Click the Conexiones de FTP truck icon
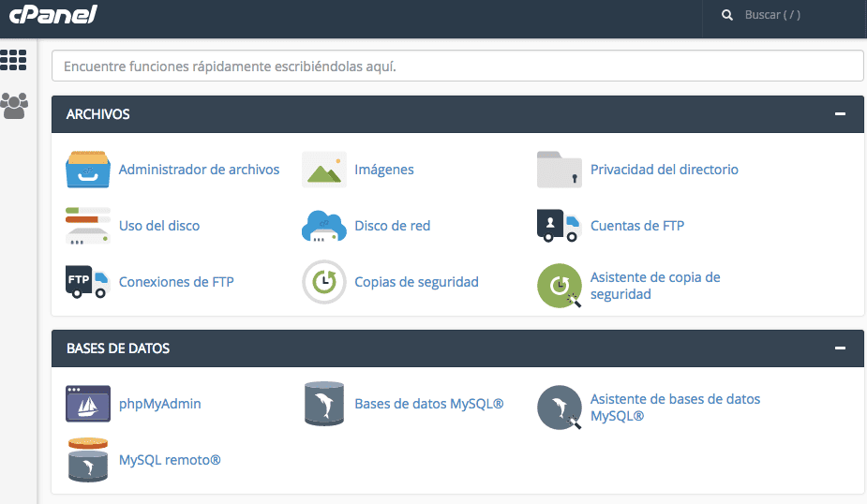The image size is (867, 504). (88, 282)
